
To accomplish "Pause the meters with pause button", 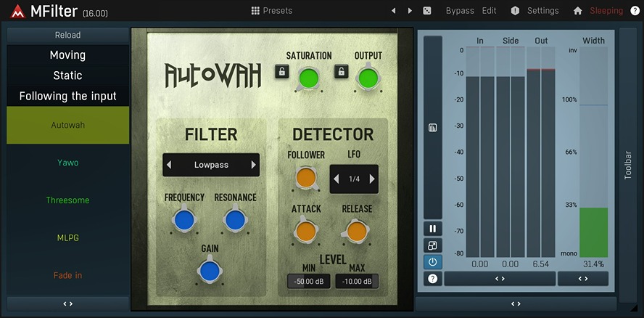I will (433, 229).
